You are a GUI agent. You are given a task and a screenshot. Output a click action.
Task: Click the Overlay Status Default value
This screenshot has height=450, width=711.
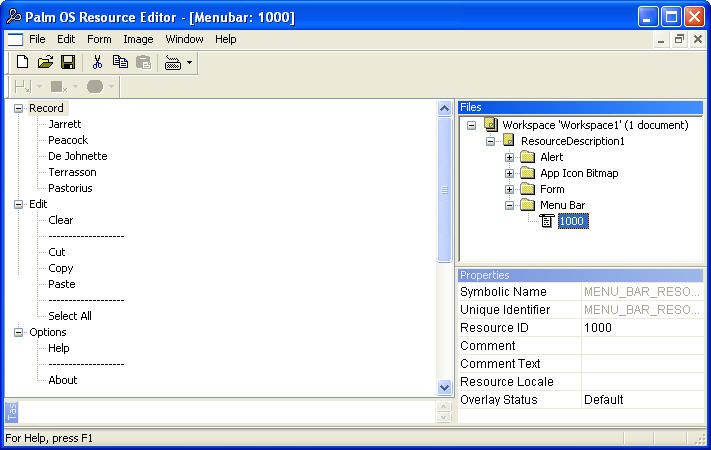coord(643,400)
